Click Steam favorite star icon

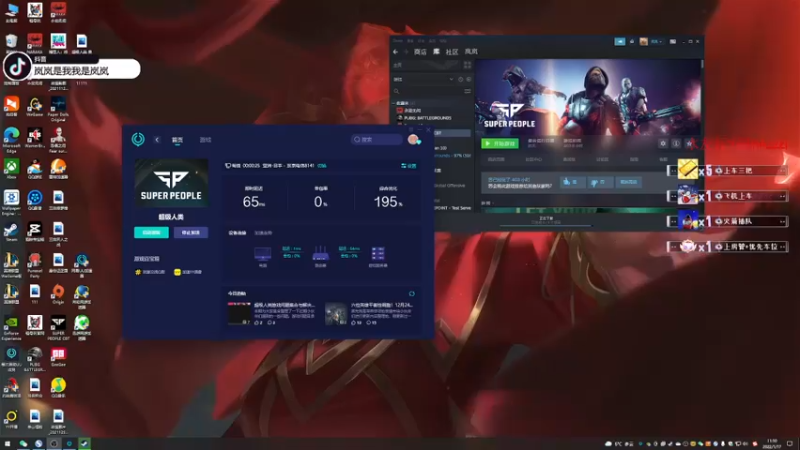point(689,144)
